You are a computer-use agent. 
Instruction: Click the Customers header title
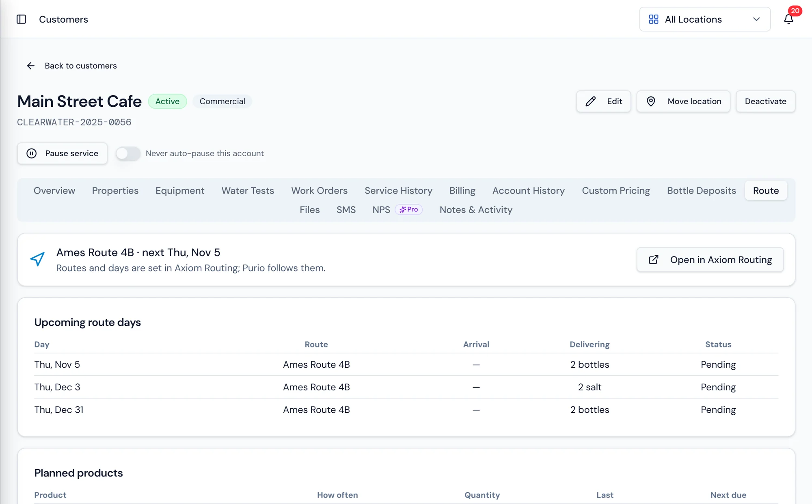(63, 19)
